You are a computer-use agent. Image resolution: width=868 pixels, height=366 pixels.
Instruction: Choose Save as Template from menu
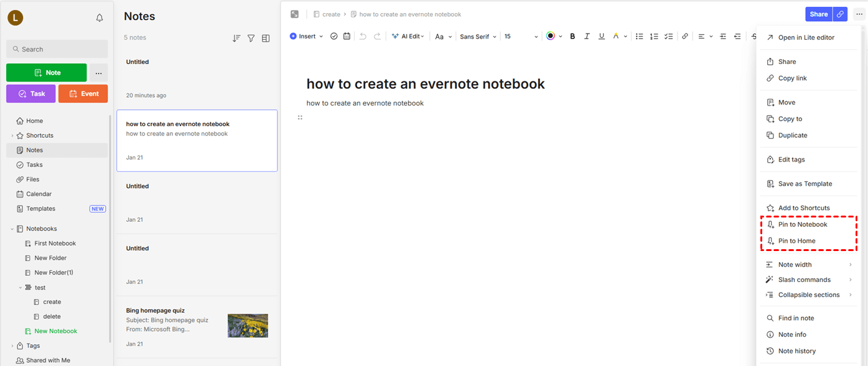point(805,184)
